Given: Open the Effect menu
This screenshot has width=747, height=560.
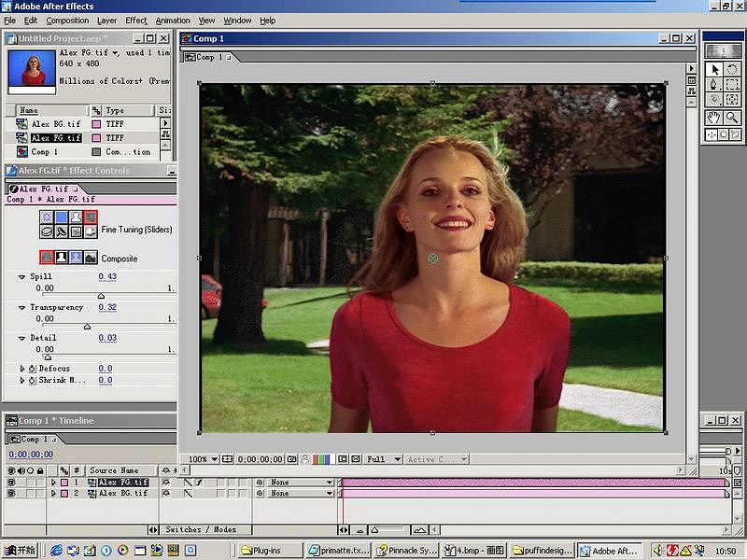Looking at the screenshot, I should click(x=136, y=21).
